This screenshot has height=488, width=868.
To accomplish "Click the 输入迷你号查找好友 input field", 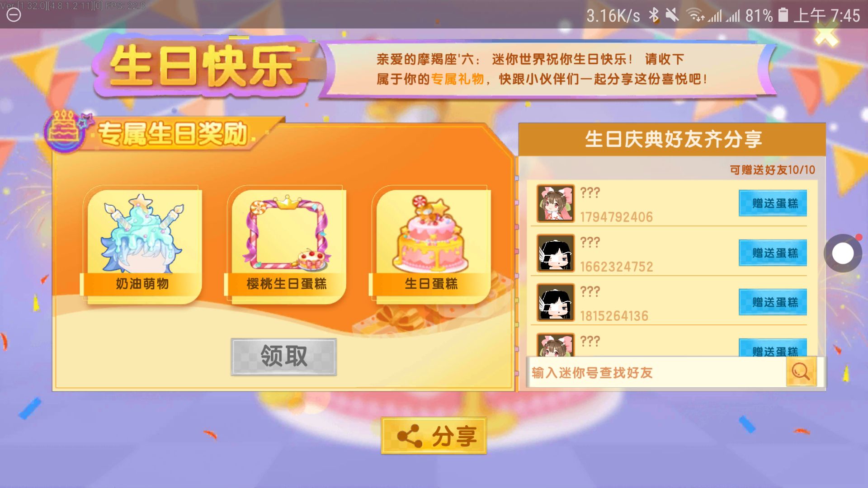I will point(657,372).
